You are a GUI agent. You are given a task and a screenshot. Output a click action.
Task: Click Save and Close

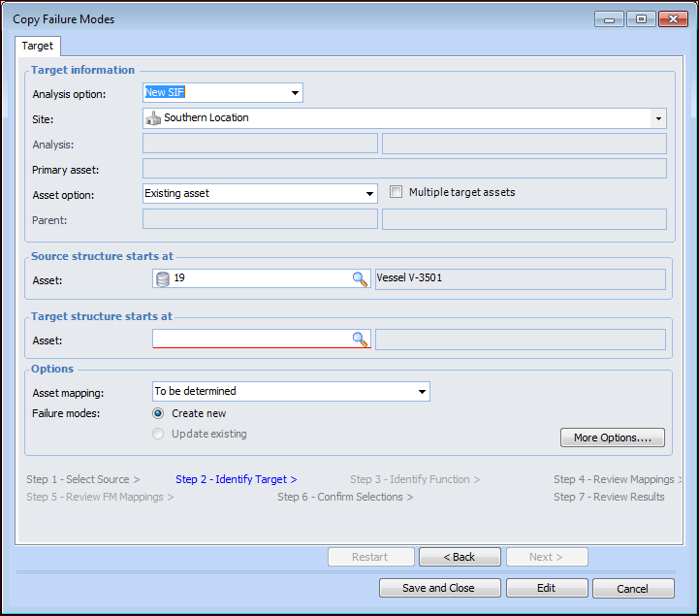coord(439,588)
